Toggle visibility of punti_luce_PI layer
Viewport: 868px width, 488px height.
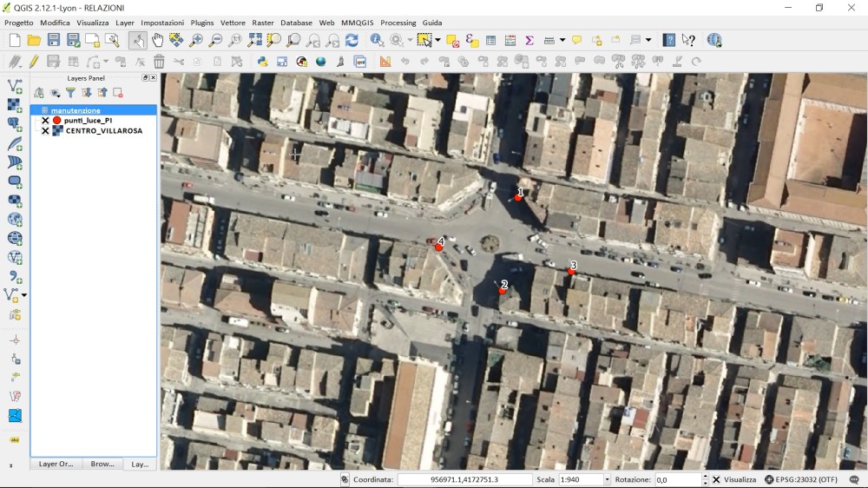pos(45,121)
